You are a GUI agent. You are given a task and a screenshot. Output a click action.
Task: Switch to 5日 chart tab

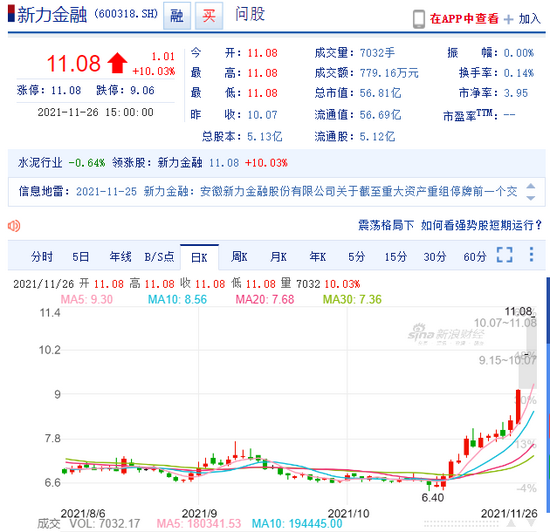point(80,257)
